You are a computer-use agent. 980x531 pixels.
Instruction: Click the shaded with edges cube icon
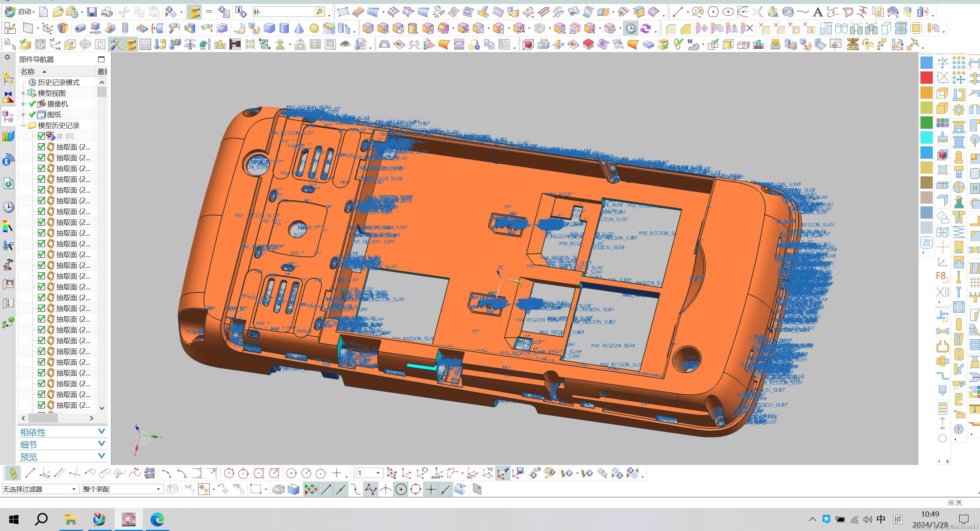[293, 489]
